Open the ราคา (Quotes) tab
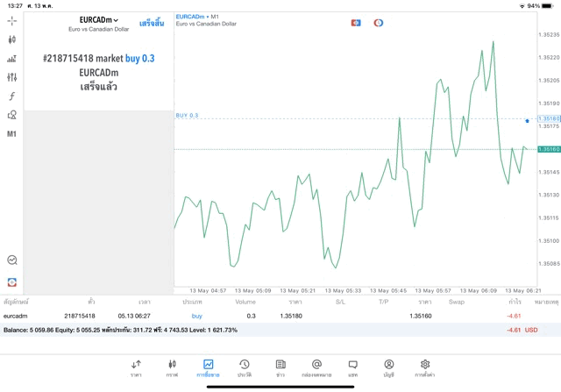 [x=136, y=368]
